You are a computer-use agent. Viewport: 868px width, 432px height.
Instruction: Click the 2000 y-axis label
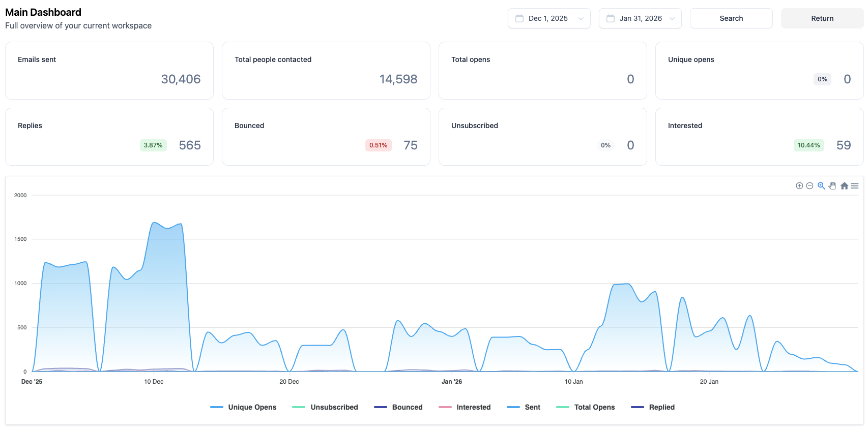[x=20, y=195]
